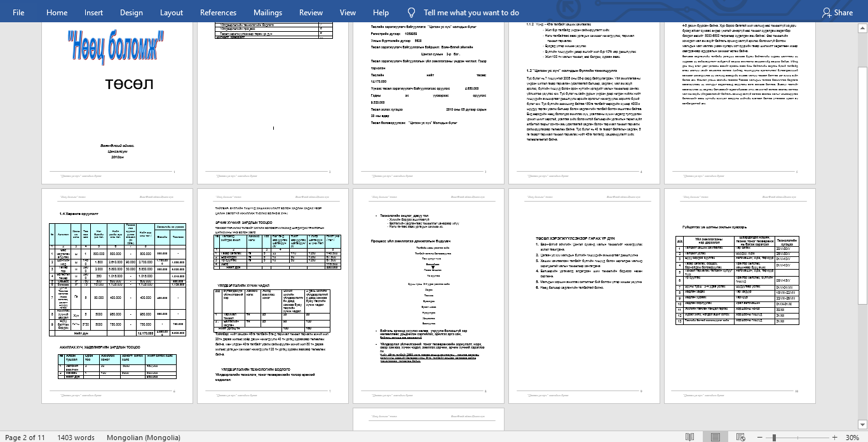Click the Share button
This screenshot has width=868, height=442.
pyautogui.click(x=837, y=12)
